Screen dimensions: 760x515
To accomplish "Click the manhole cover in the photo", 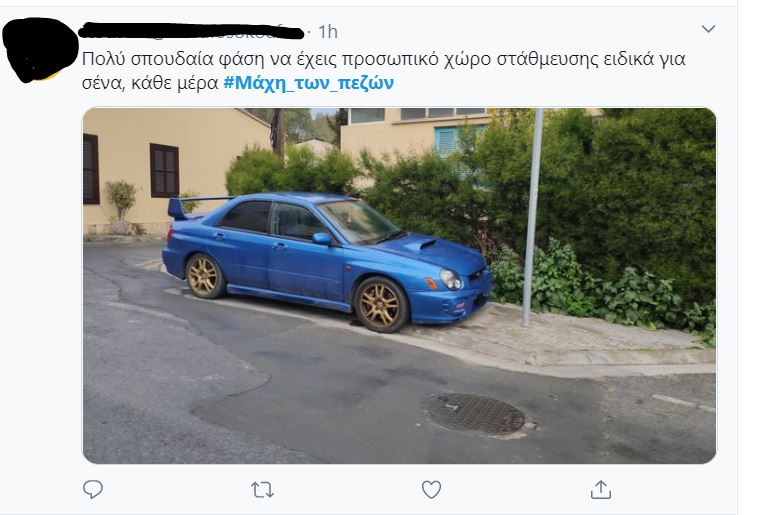I will [475, 414].
